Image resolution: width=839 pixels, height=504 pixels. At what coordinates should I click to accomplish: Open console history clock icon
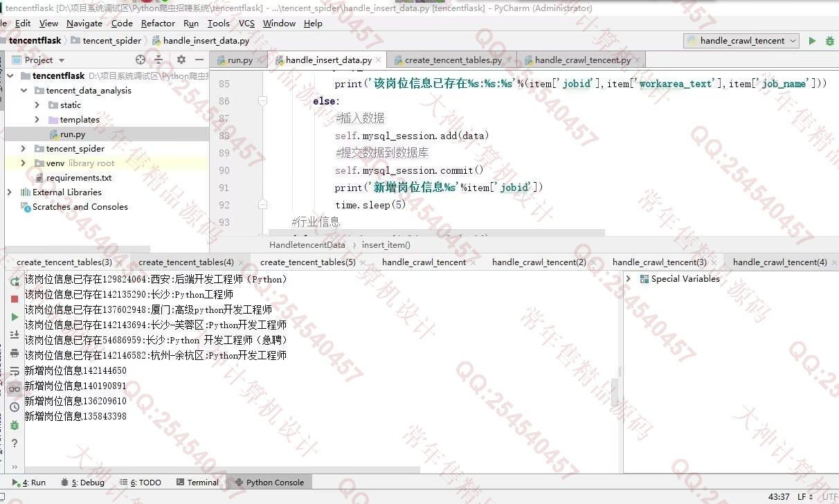pos(15,407)
